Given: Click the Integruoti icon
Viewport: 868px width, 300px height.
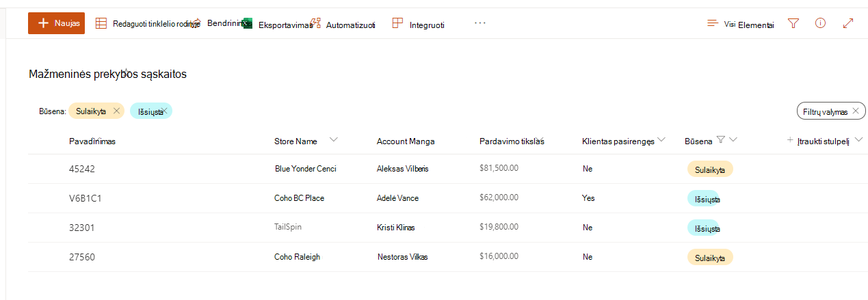Looking at the screenshot, I should tap(397, 23).
